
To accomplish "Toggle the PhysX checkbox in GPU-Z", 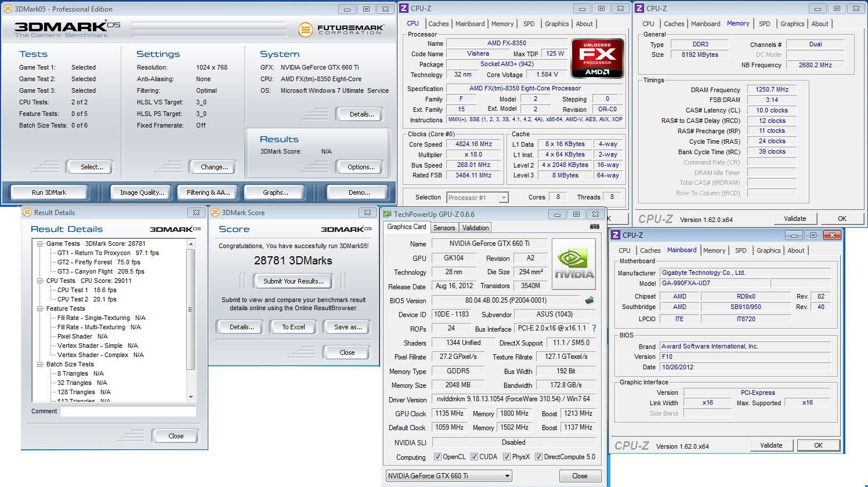I will pyautogui.click(x=507, y=457).
